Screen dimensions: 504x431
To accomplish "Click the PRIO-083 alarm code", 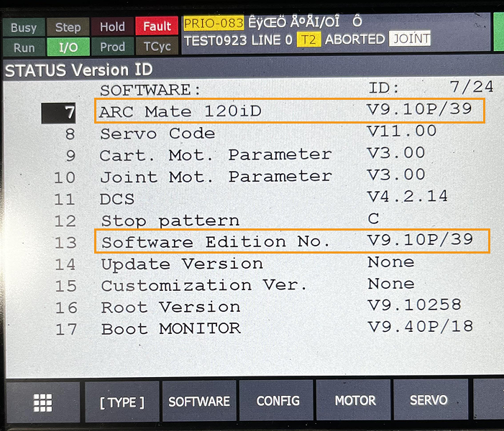I will pos(214,23).
